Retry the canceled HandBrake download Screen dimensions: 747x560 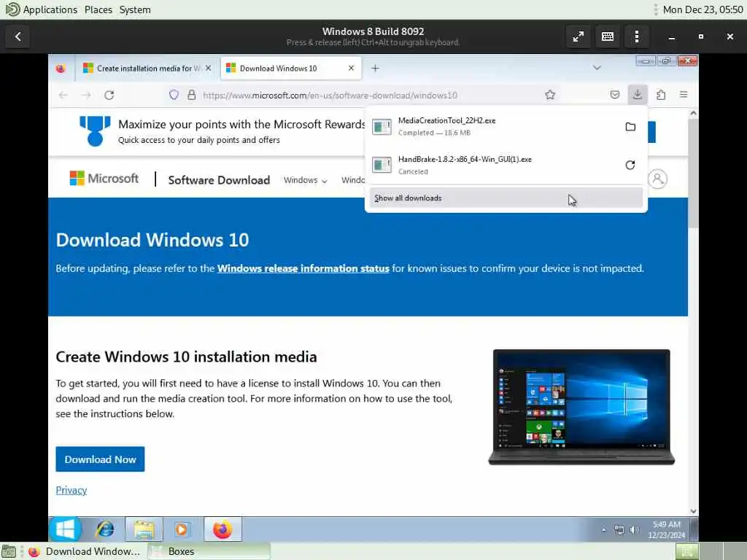coord(630,166)
